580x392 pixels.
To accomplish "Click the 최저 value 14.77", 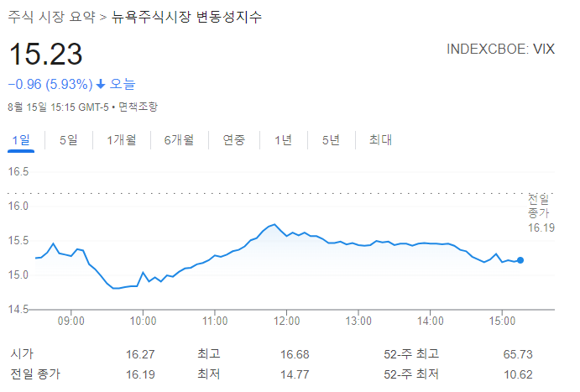I will pyautogui.click(x=296, y=374).
